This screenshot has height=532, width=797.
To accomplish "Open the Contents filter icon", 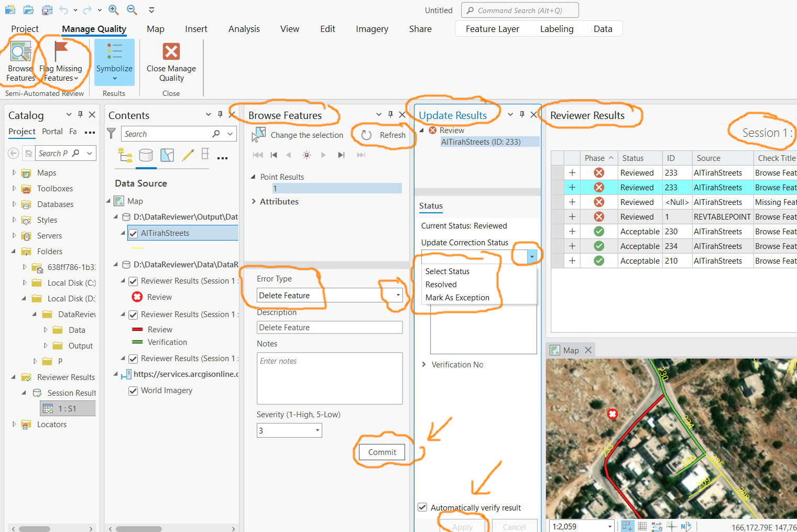I will [x=111, y=134].
